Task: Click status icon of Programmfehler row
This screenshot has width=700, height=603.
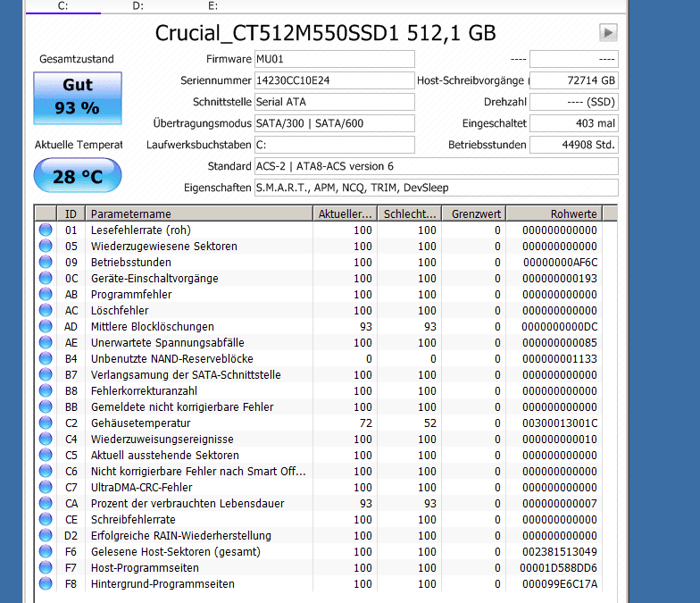Action: pos(46,294)
